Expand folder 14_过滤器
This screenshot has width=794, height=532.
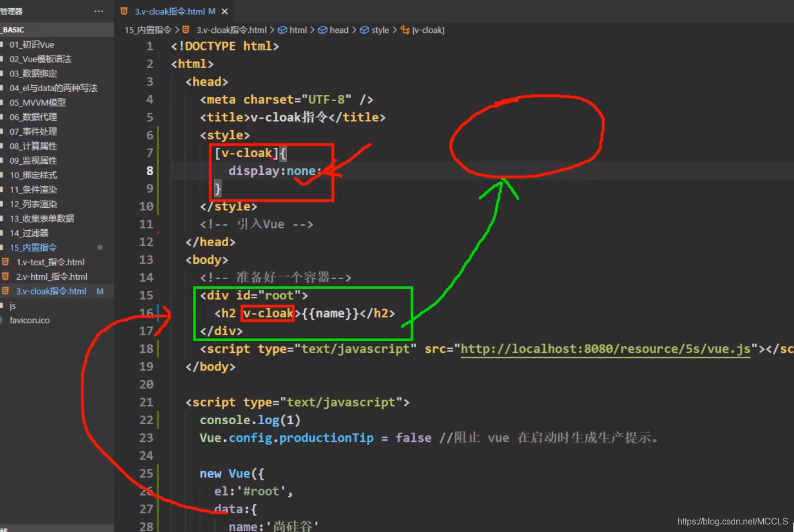29,233
